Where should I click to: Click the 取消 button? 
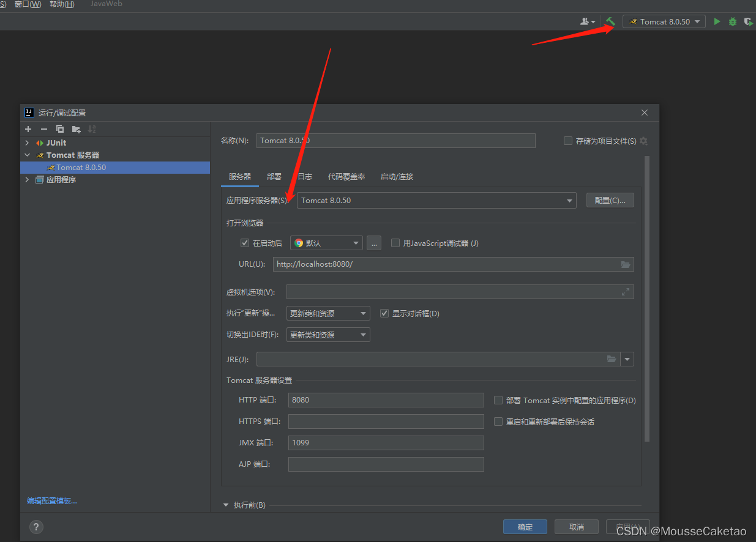(x=577, y=527)
